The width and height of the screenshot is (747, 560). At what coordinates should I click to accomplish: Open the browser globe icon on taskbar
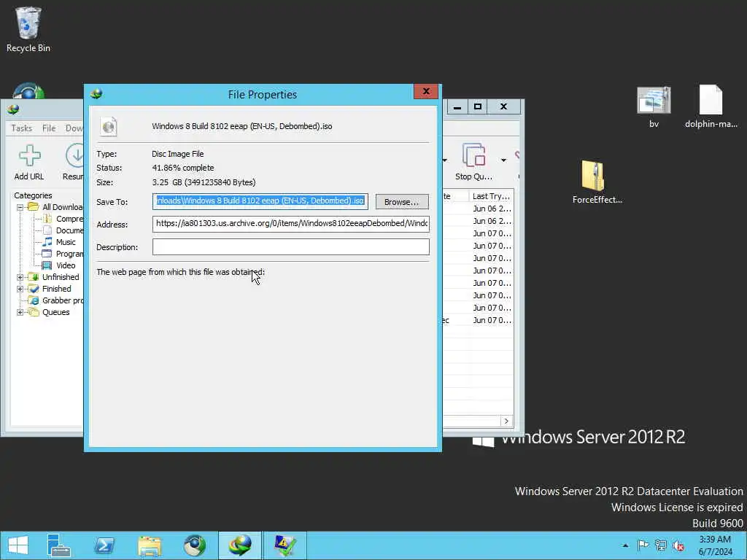tap(195, 545)
